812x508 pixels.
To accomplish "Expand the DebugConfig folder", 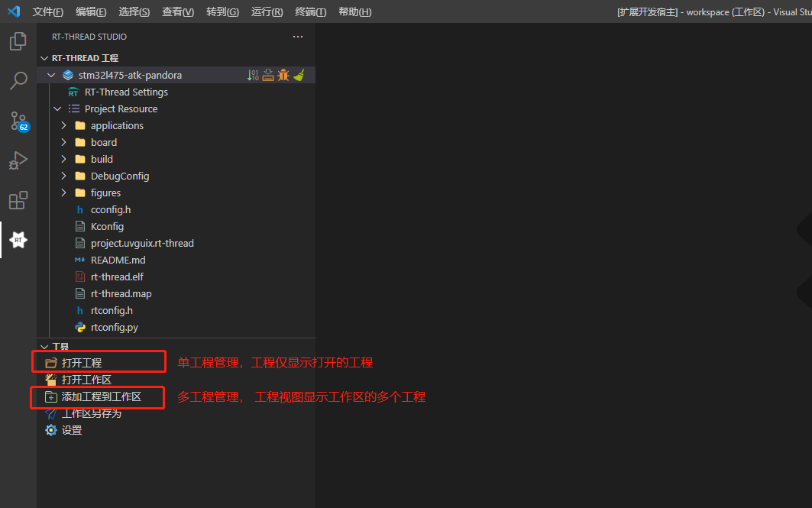I will click(64, 176).
